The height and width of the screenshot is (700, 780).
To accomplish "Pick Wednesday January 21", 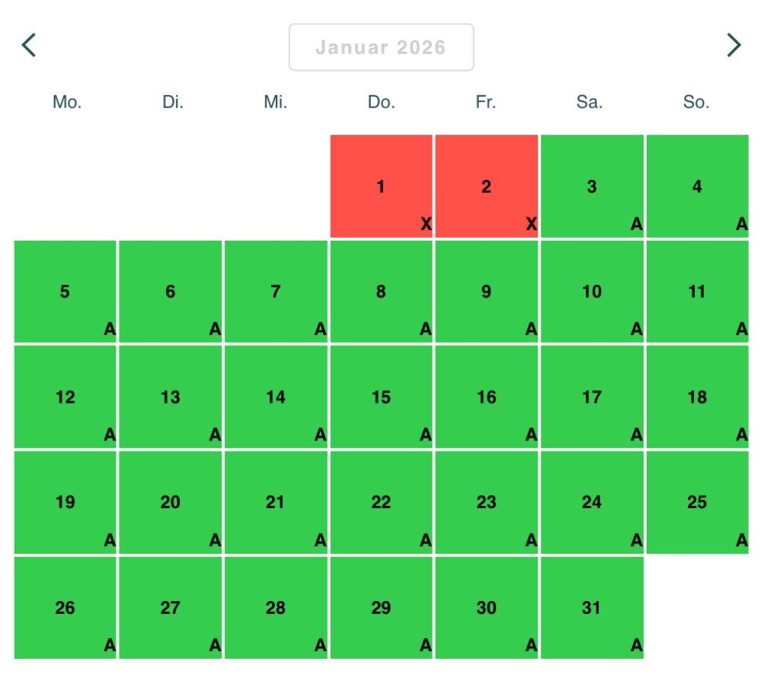I will click(276, 502).
